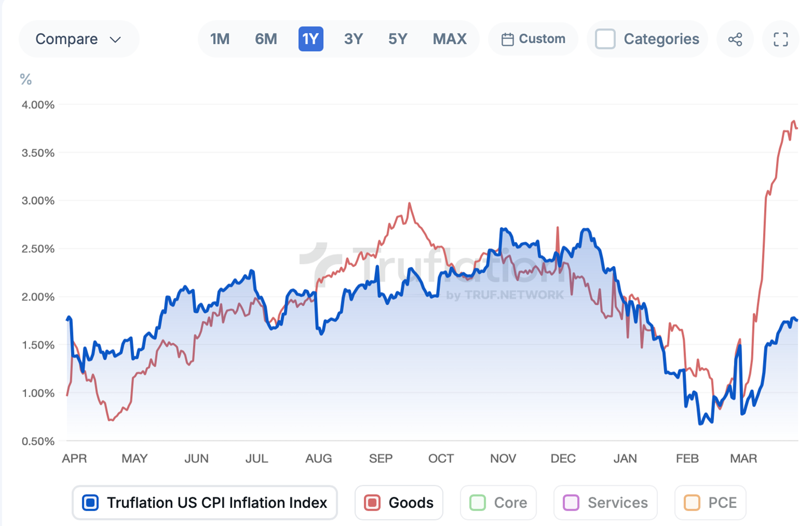Click the Goods red legend icon
Screen dimensions: 812x526
tap(372, 503)
